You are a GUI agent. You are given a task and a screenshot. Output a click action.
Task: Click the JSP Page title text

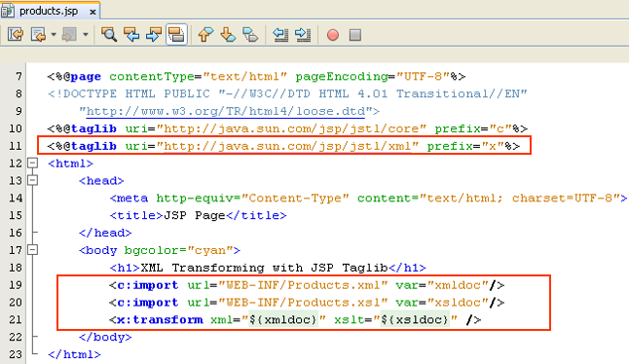coord(194,216)
